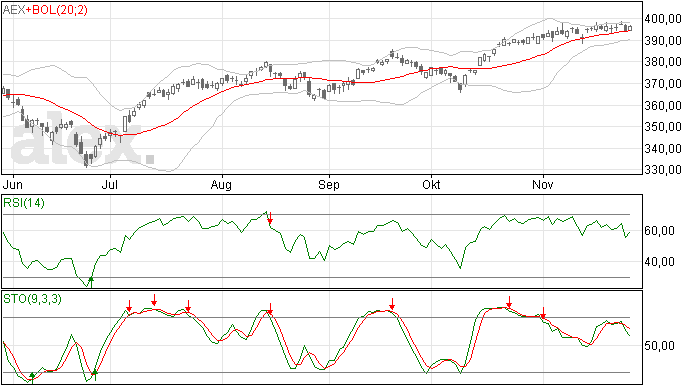
Task: Click the RSI(14) indicator label
Action: click(x=24, y=203)
